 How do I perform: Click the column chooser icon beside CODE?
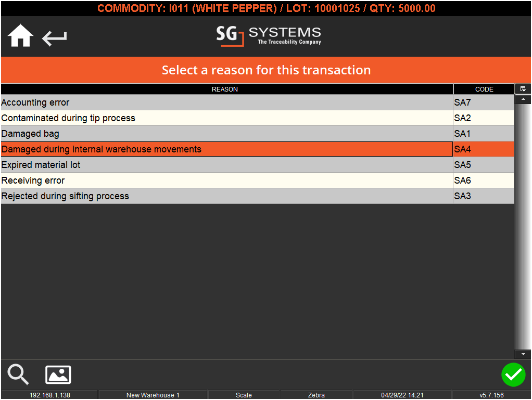(x=523, y=89)
